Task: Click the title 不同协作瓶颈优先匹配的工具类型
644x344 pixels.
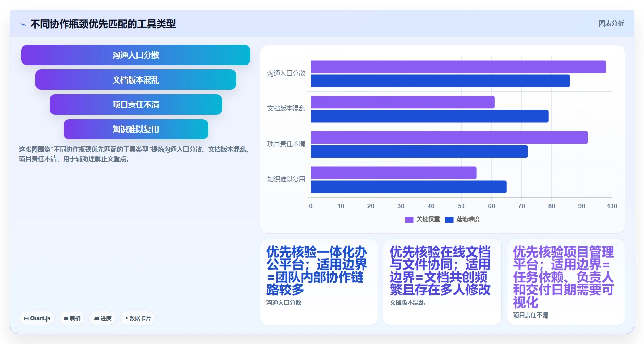Action: pos(103,24)
